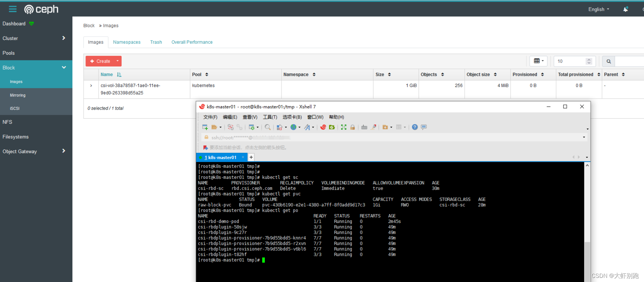
Task: Click the add folder icon in Xshell
Action: pos(385,127)
